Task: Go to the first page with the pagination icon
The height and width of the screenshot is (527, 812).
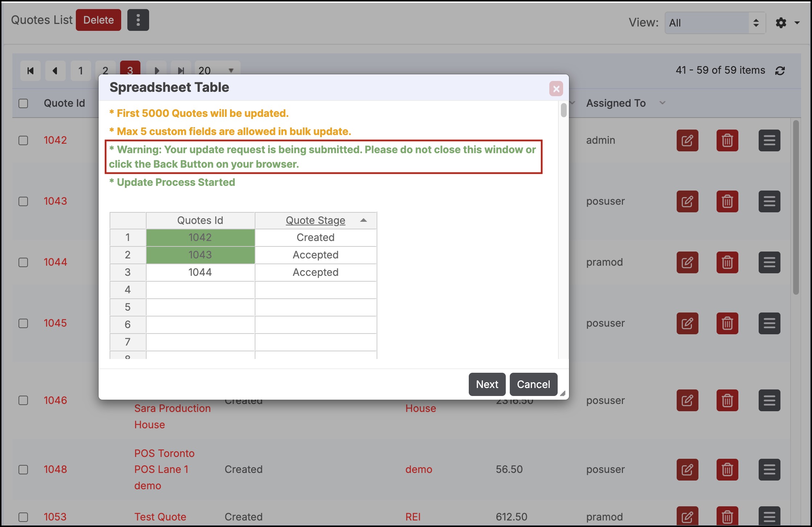Action: [x=30, y=71]
